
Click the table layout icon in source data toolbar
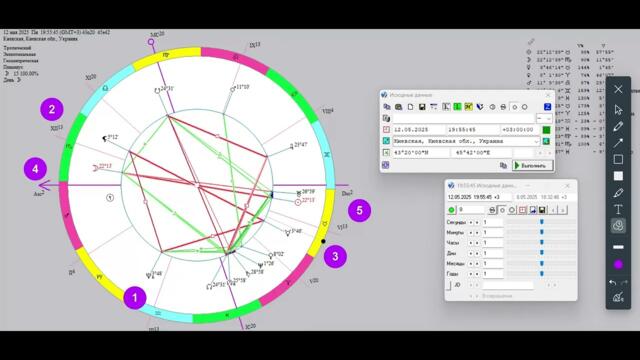(x=433, y=107)
